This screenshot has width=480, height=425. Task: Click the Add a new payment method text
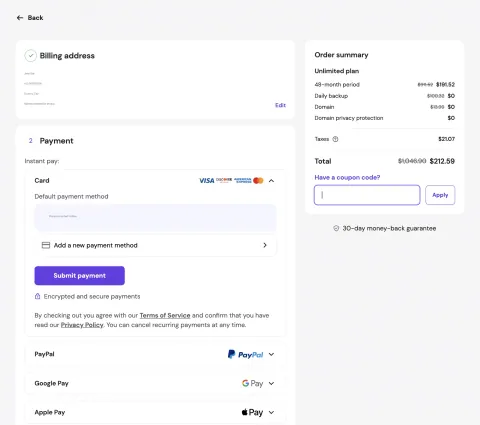(95, 245)
